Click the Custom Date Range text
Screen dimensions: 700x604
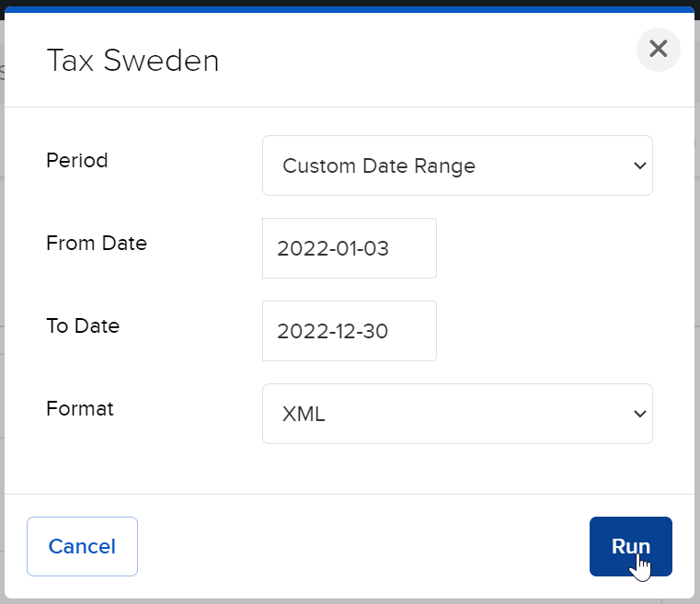click(x=379, y=166)
